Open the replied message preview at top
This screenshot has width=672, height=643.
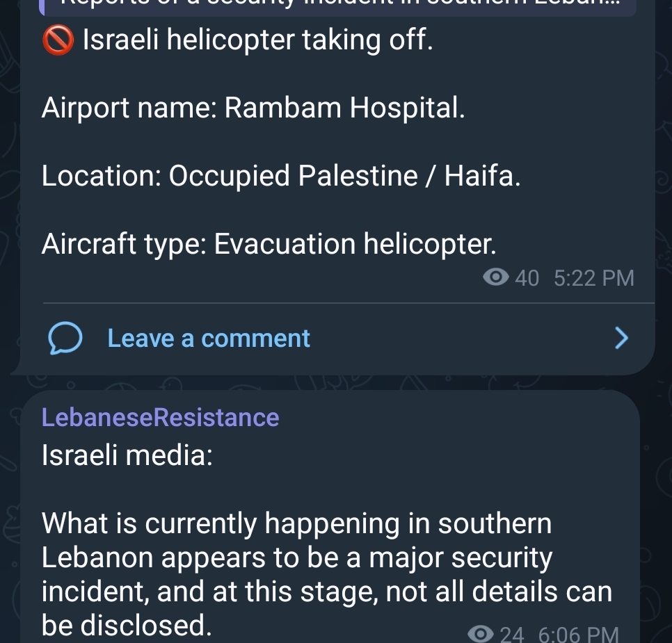[x=337, y=6]
